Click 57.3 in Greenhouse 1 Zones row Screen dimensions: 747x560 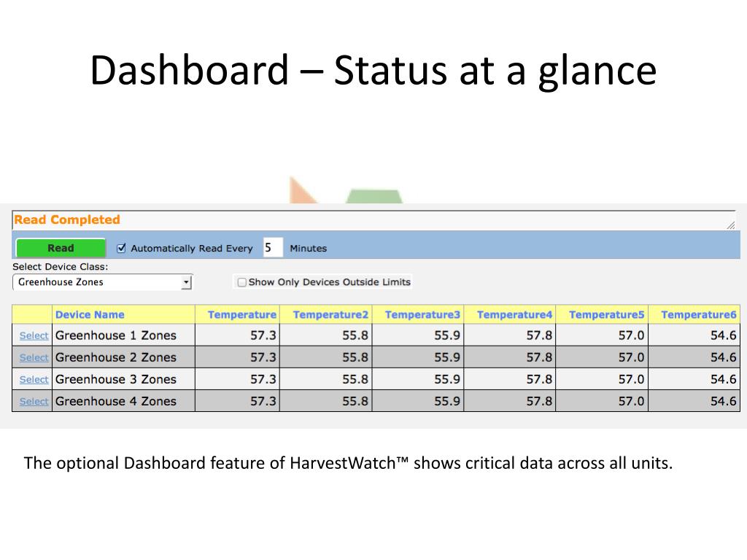click(x=263, y=335)
